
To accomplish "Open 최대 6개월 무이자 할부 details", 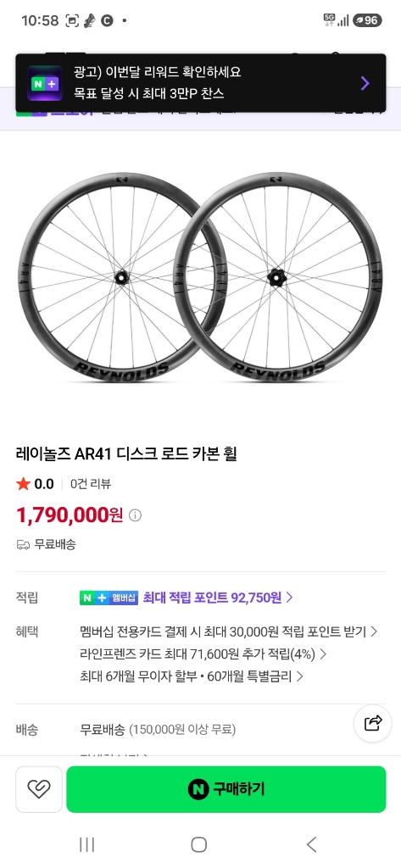I will pos(192,676).
